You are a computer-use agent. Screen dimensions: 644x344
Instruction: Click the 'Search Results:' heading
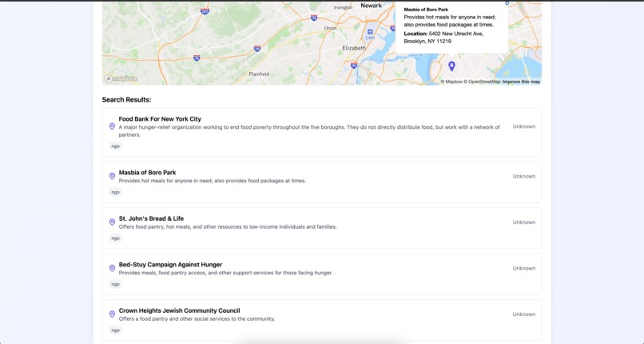click(x=126, y=100)
